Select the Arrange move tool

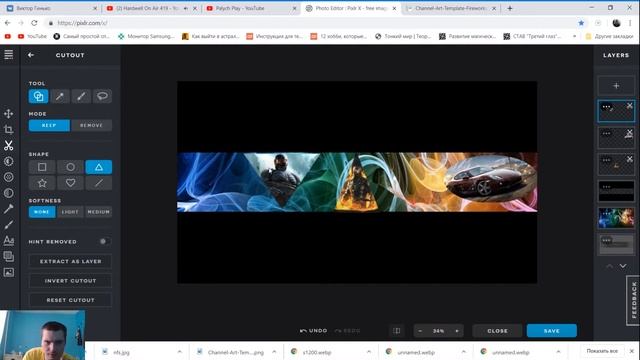pos(9,113)
